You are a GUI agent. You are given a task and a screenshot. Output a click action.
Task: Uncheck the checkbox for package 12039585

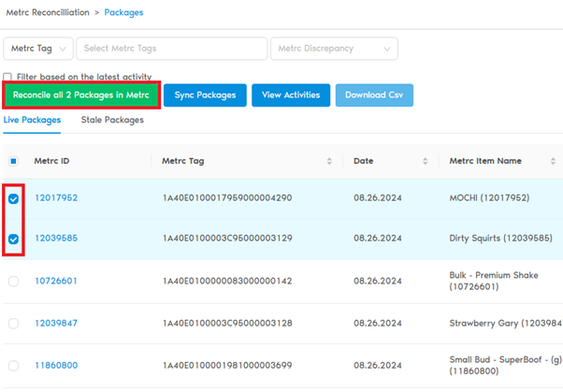14,239
